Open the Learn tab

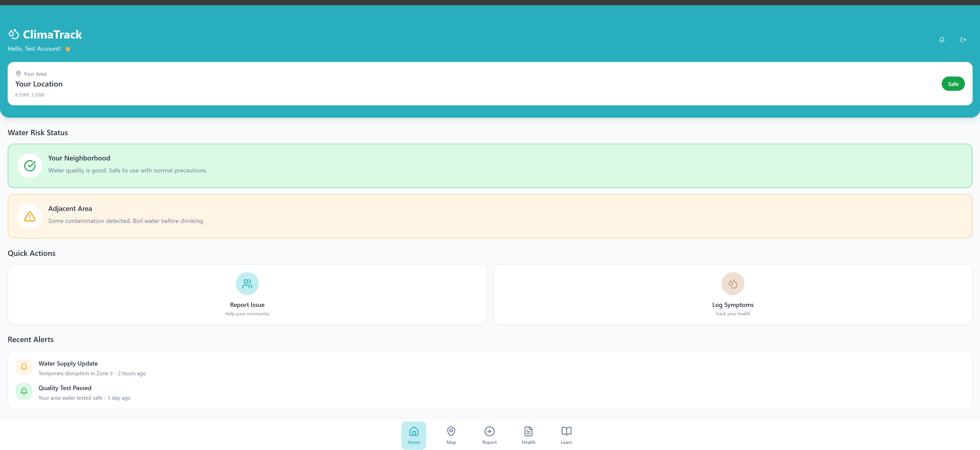click(x=566, y=435)
